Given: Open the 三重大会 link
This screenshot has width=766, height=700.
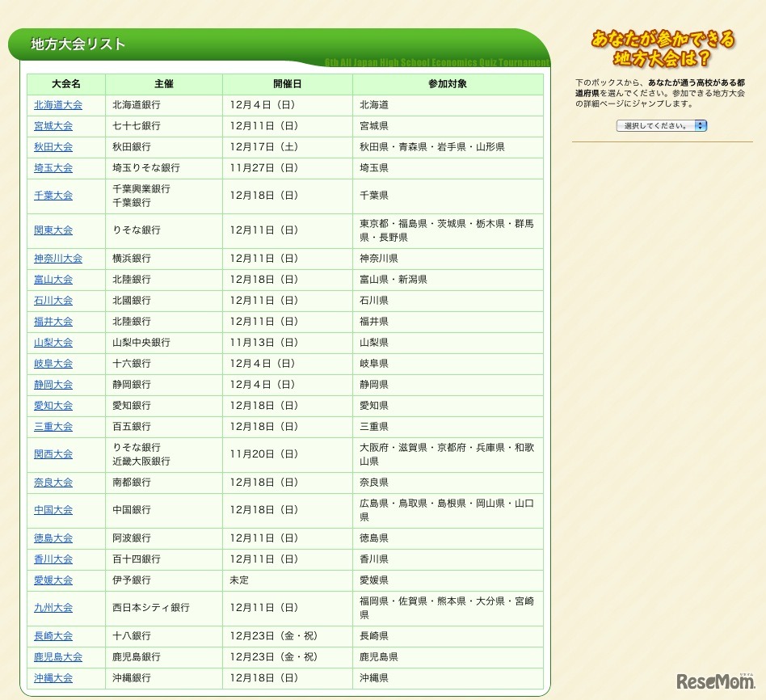Looking at the screenshot, I should pyautogui.click(x=53, y=427).
